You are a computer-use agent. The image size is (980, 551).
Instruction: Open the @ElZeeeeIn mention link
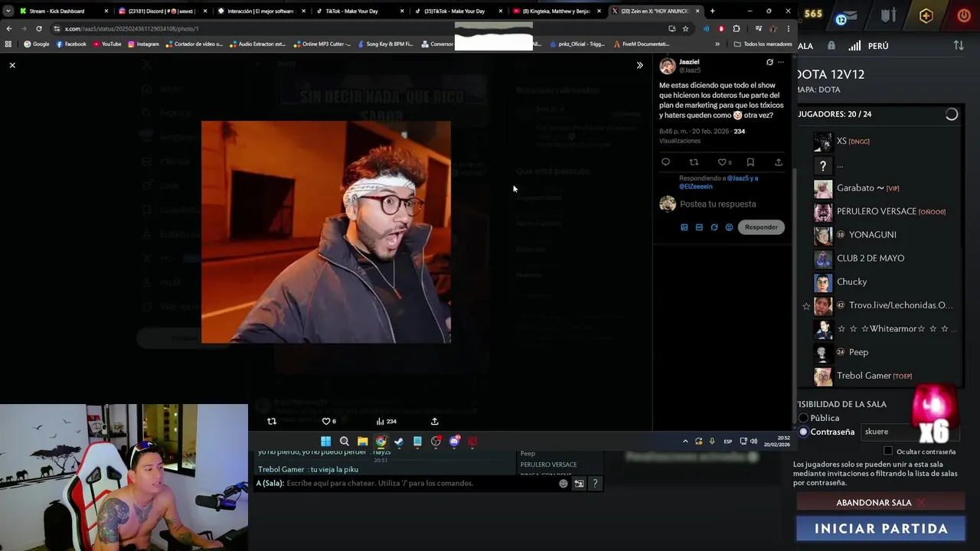[696, 187]
